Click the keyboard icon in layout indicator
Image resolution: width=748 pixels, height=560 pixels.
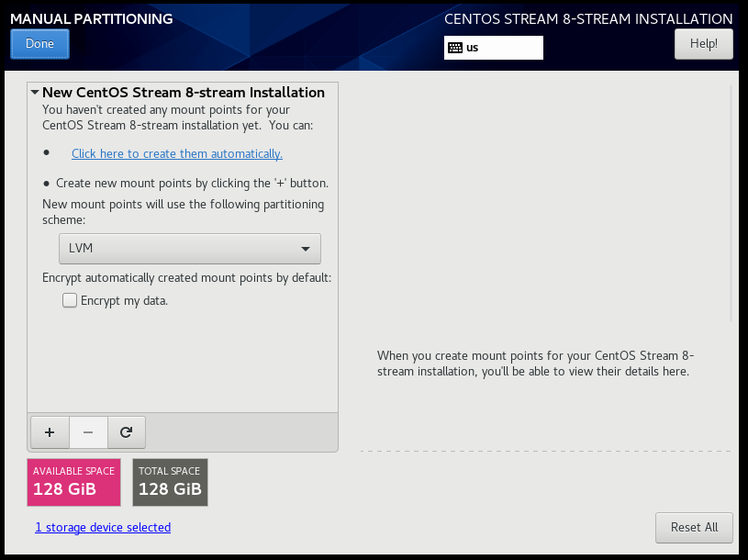(455, 48)
